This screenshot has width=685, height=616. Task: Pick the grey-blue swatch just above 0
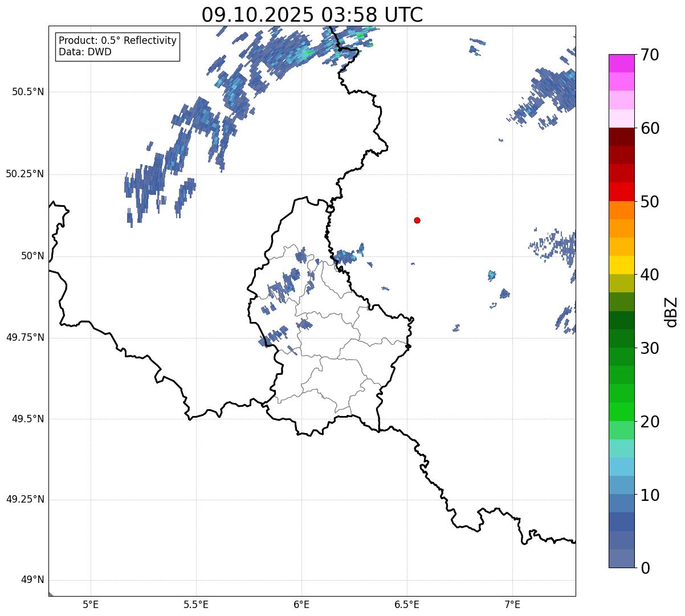click(x=622, y=558)
